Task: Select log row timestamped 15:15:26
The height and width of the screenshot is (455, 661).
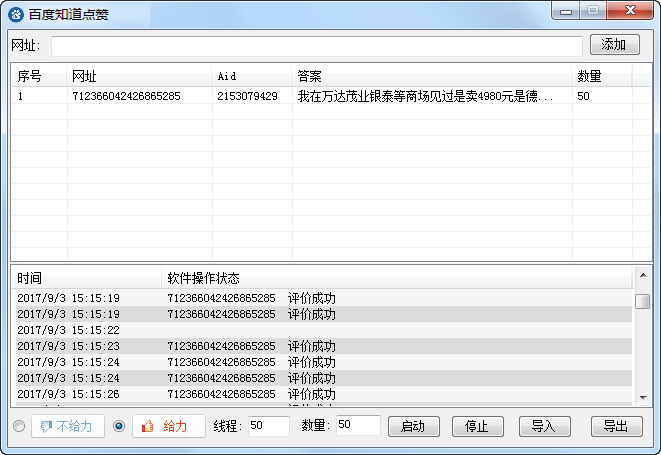Action: pos(324,394)
